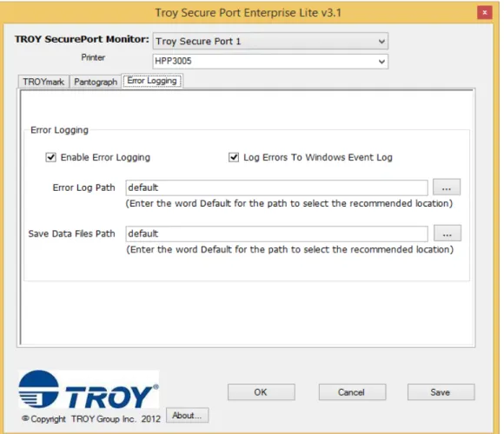Image resolution: width=504 pixels, height=434 pixels.
Task: Click the 'Printer' label
Action: tap(93, 57)
